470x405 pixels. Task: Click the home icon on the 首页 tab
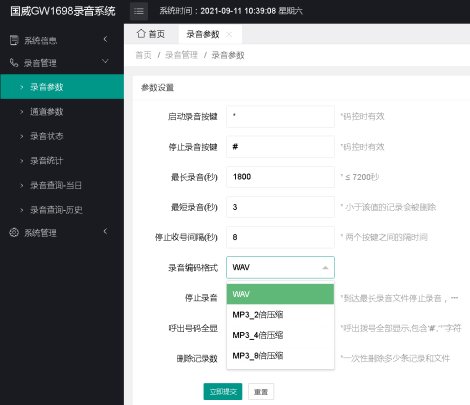(x=141, y=33)
